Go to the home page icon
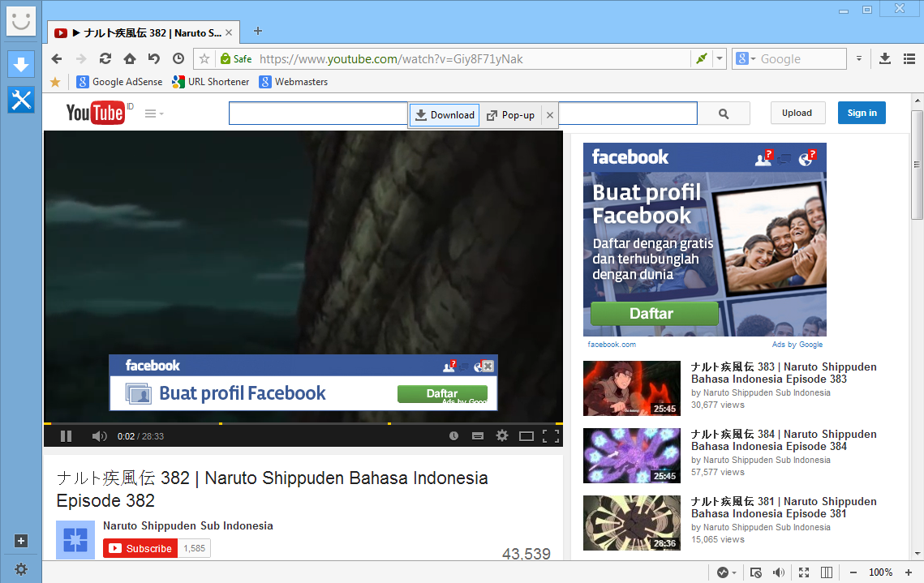The width and height of the screenshot is (924, 583). [130, 59]
